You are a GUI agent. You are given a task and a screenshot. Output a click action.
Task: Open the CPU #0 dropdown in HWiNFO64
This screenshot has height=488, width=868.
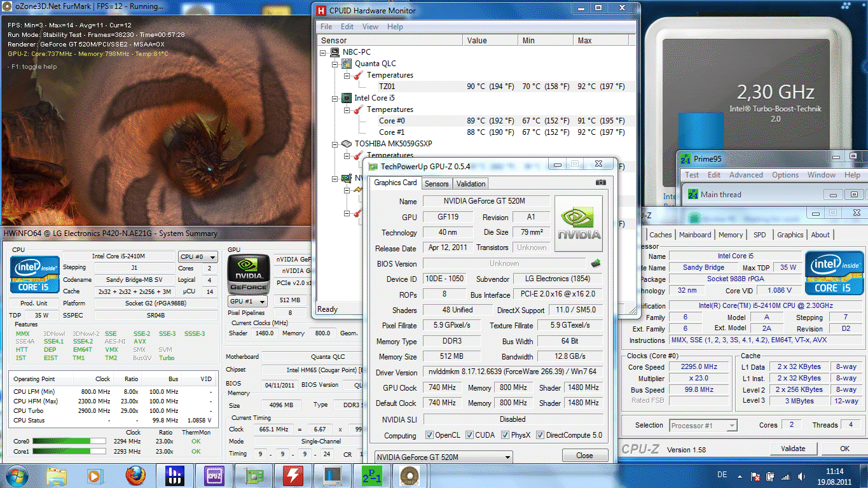point(198,257)
